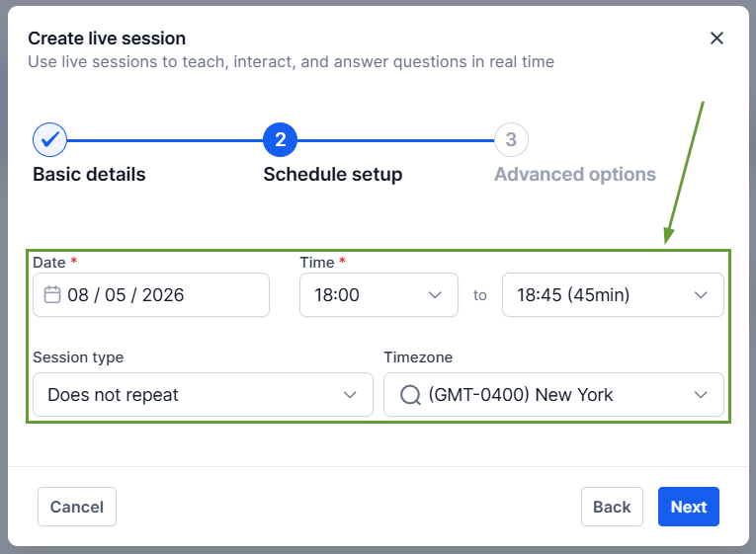The height and width of the screenshot is (554, 756).
Task: Open the Session type dropdown arrow
Action: pos(350,395)
